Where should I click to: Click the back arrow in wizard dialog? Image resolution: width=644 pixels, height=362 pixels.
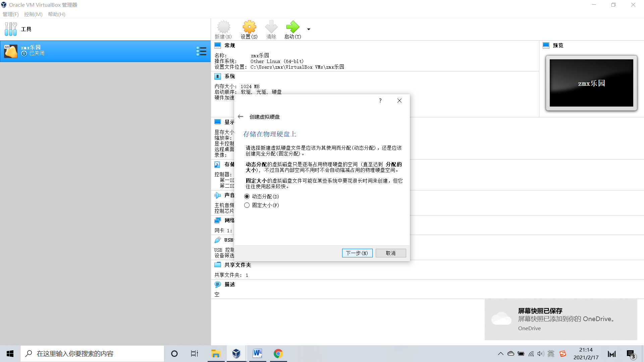(x=240, y=117)
